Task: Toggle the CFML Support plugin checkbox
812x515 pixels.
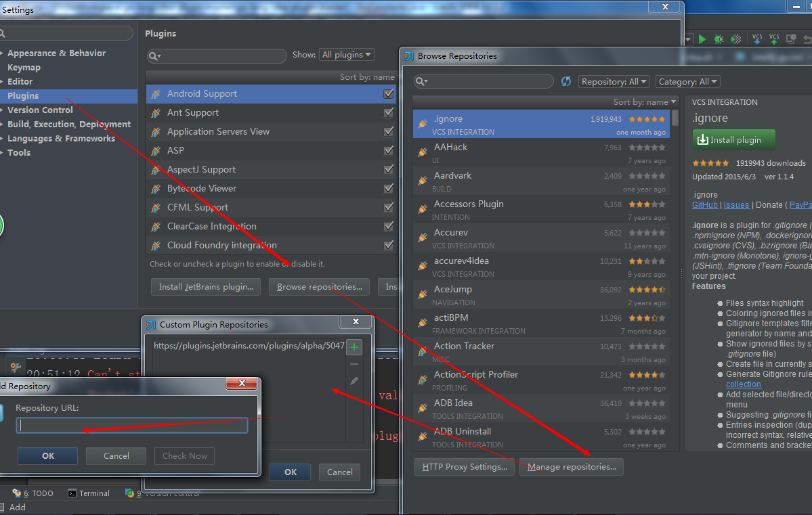Action: click(x=388, y=207)
